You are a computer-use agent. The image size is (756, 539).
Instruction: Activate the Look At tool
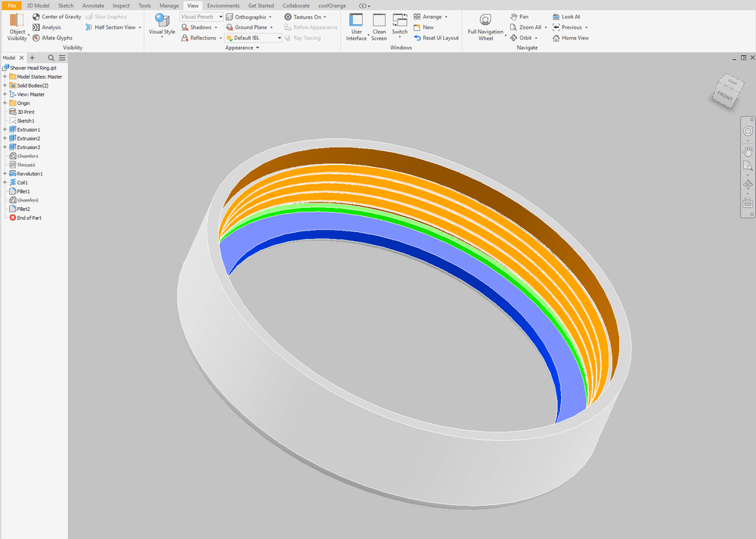tap(566, 17)
